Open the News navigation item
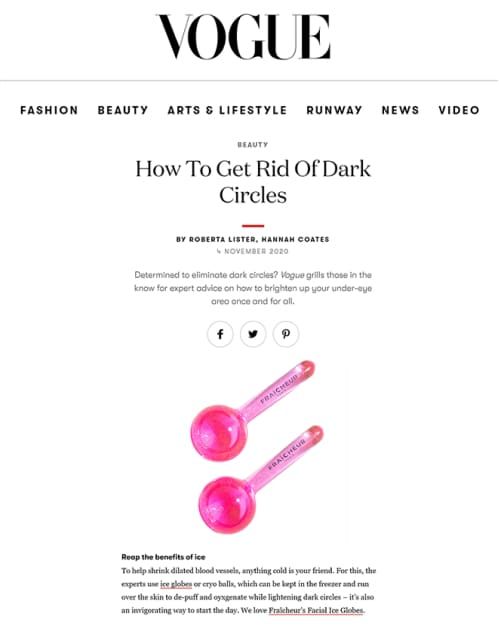 point(400,110)
